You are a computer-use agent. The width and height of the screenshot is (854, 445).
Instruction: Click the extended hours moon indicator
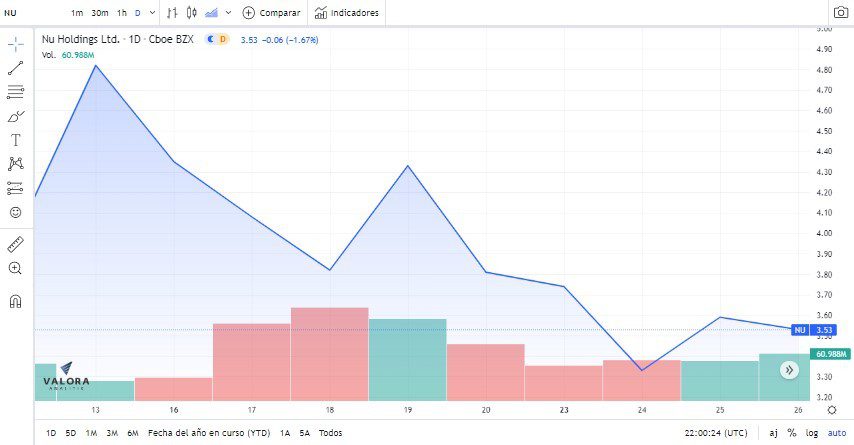click(210, 39)
